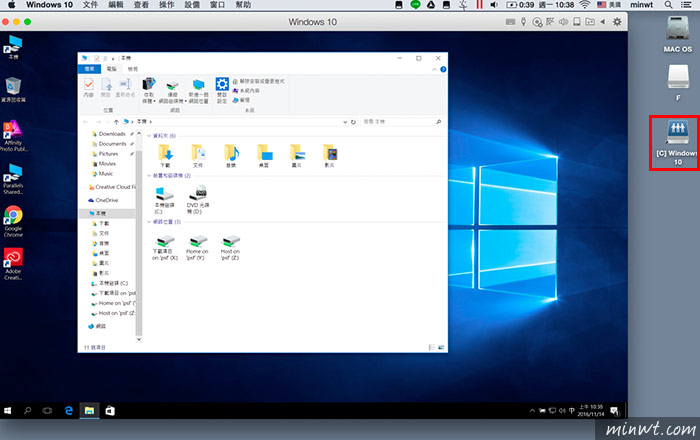700x440 pixels.
Task: Show hidden tray icons in the Windows taskbar
Action: point(532,411)
